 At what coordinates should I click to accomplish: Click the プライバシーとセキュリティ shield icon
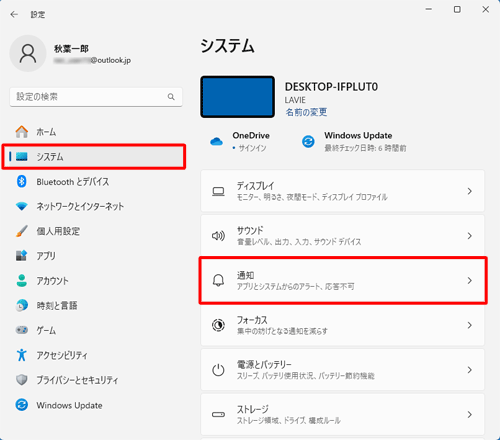22,380
